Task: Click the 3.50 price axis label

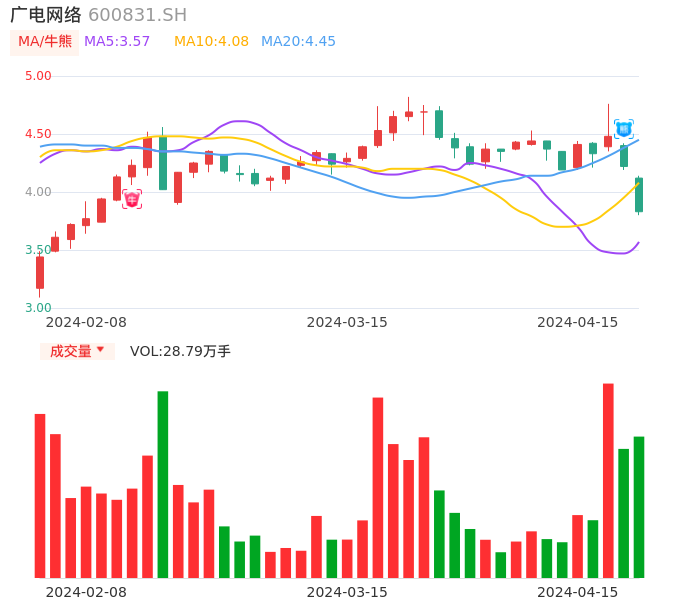Action: [x=38, y=250]
